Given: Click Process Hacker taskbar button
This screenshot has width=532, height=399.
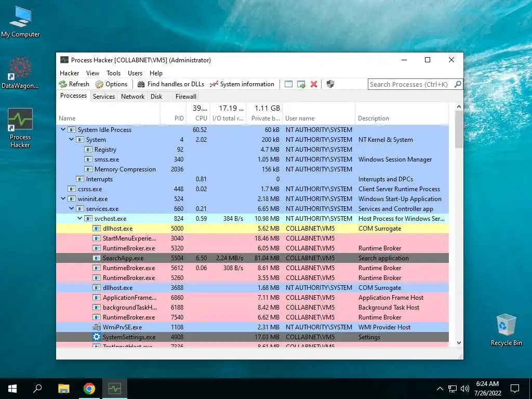Looking at the screenshot, I should (115, 389).
